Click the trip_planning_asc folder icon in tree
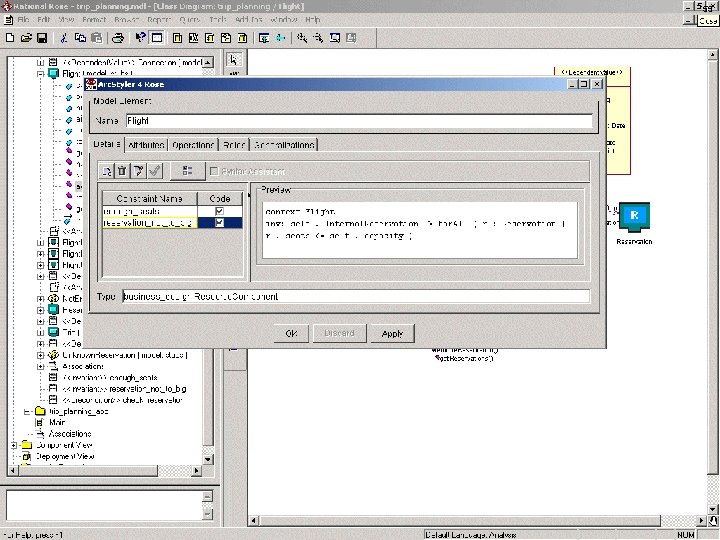Screen dimensions: 720x540 click(40, 411)
